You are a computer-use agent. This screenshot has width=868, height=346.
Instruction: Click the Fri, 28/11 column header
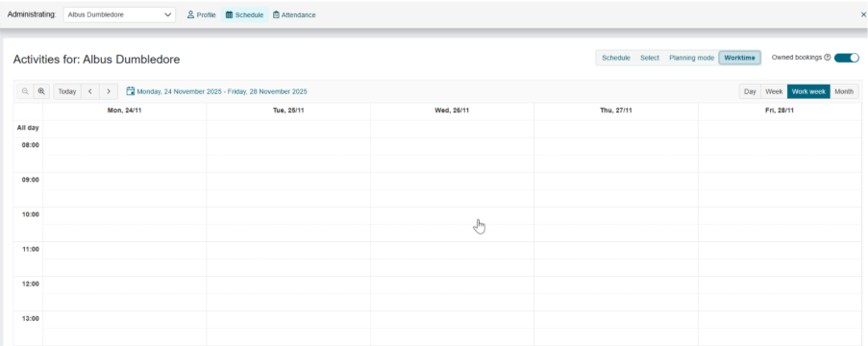(780, 111)
